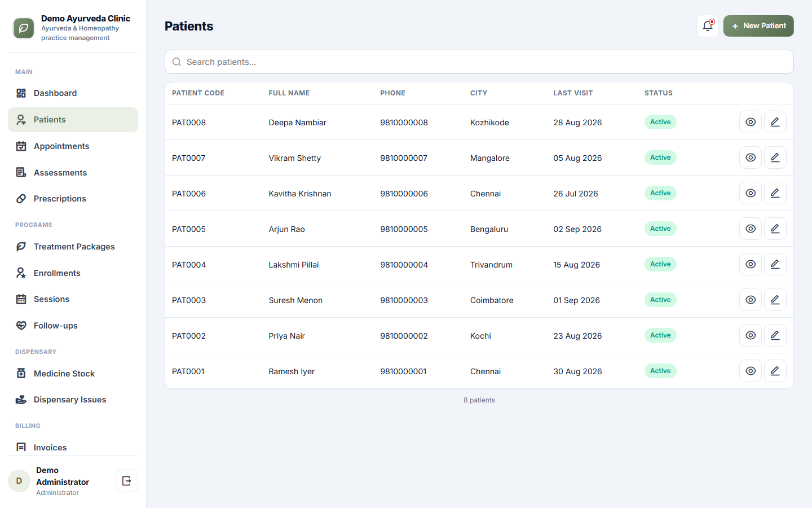Click the city Mangalore
The height and width of the screenshot is (508, 812).
pos(490,158)
